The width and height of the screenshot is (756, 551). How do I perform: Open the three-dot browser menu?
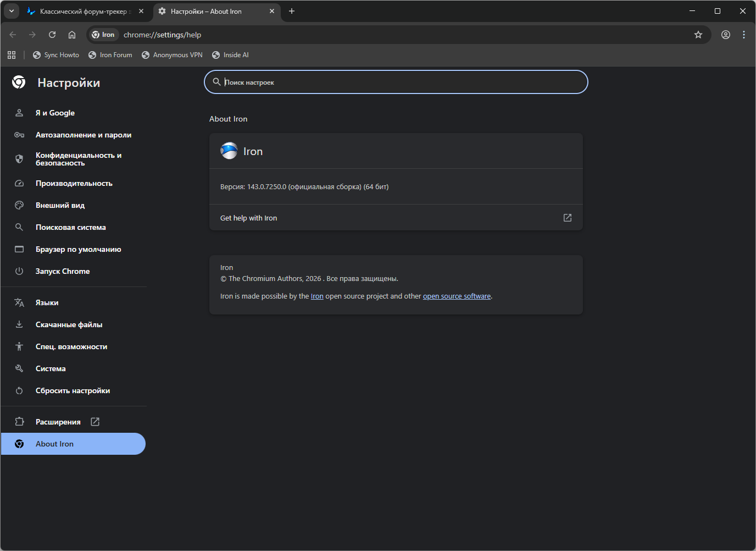[744, 35]
